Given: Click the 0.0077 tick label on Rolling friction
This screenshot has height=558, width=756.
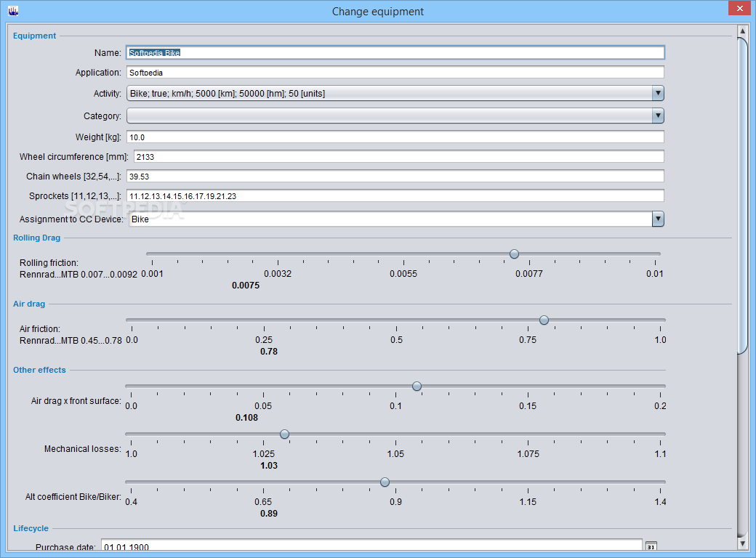Looking at the screenshot, I should 529,274.
